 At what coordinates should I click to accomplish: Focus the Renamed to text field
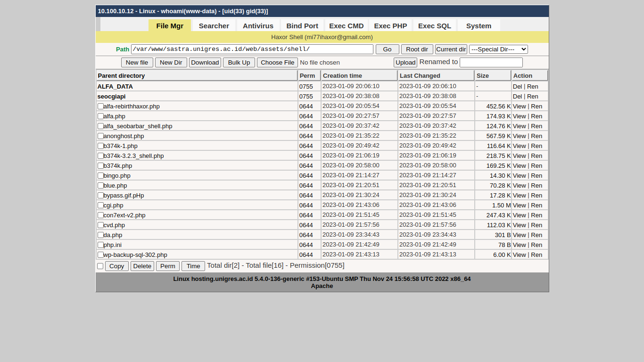tap(491, 63)
